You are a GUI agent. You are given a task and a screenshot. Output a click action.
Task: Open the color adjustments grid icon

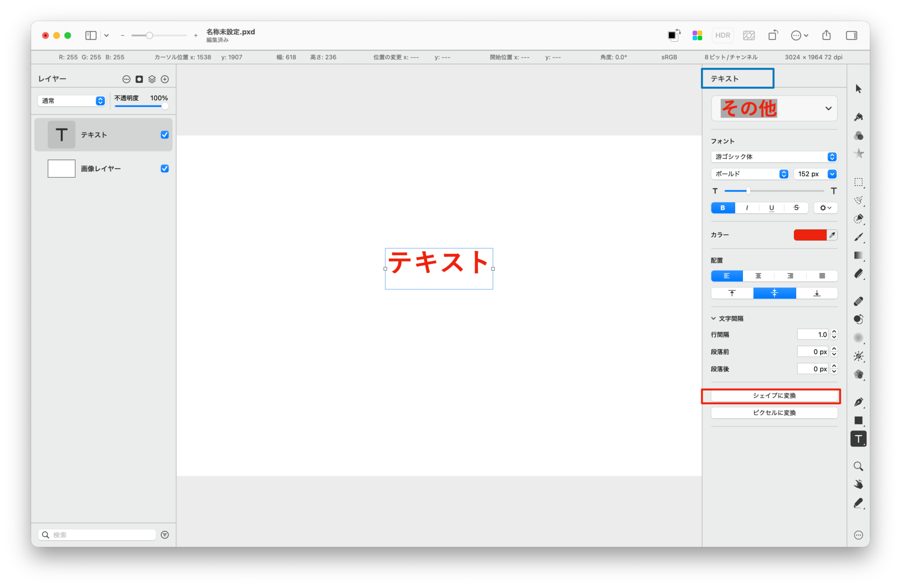point(697,35)
